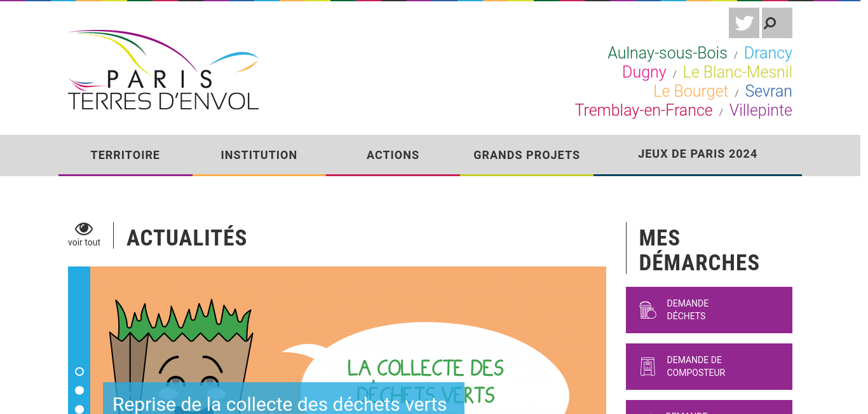Viewport: 868px width, 414px height.
Task: Follow the Aulnay-sous-Bois city link
Action: tap(667, 53)
